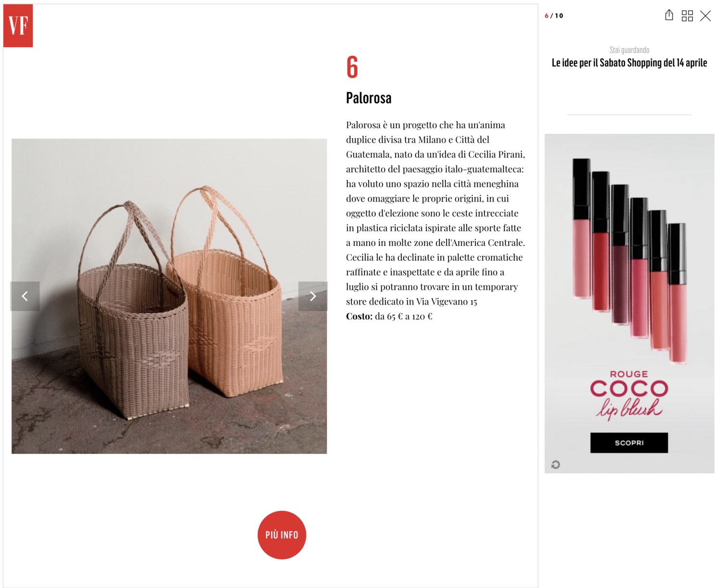Go to previous slide arrow
721x588 pixels.
25,296
